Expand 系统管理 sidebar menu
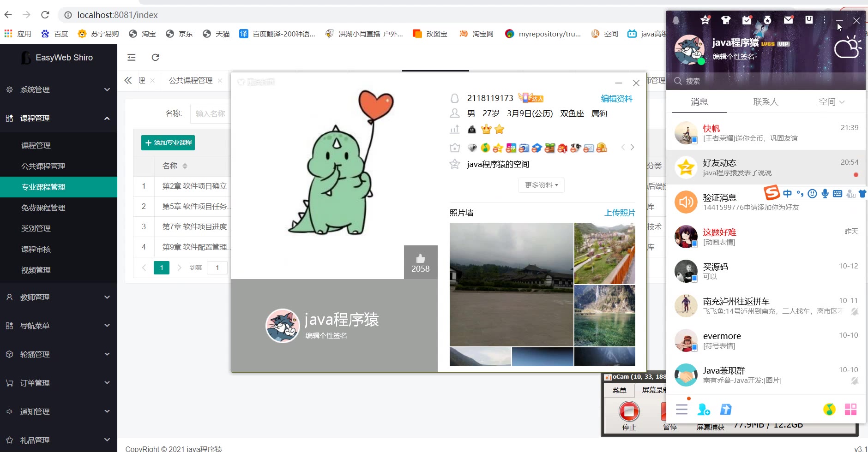The height and width of the screenshot is (452, 868). (x=59, y=89)
